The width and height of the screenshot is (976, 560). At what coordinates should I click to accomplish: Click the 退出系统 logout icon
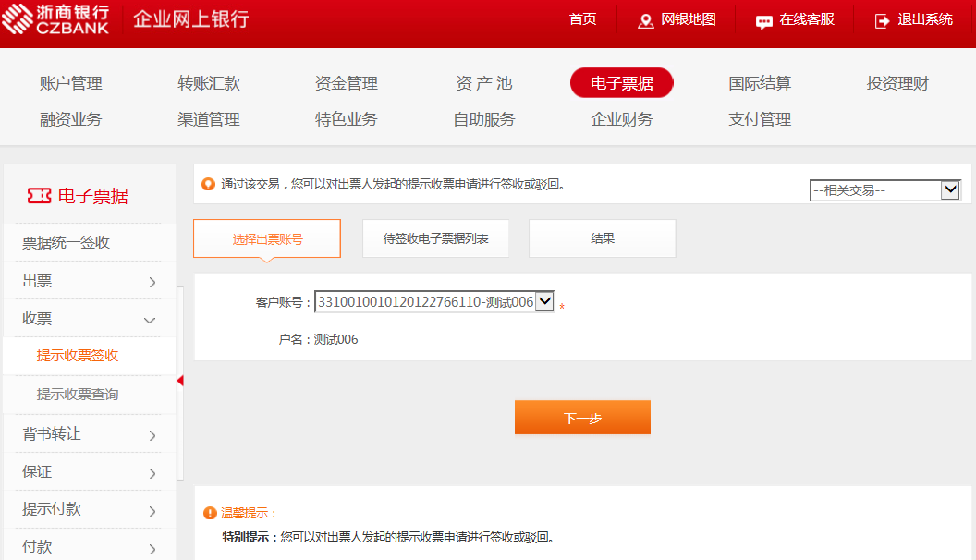point(882,20)
